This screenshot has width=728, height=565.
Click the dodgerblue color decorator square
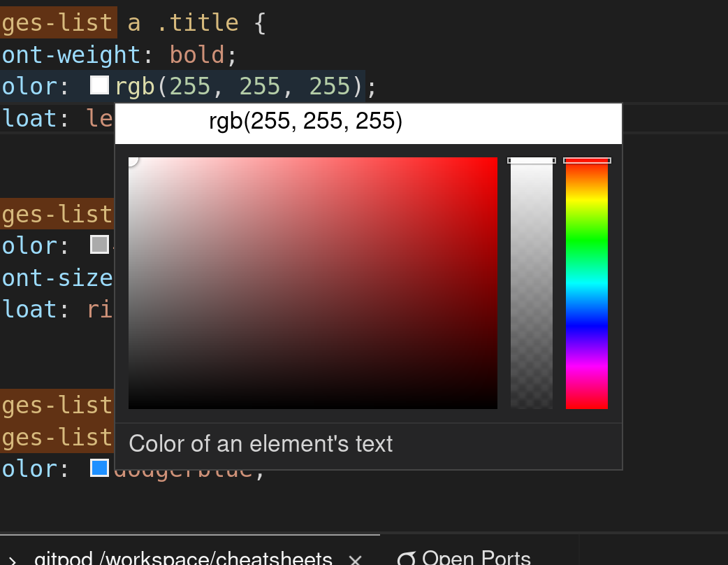click(98, 469)
